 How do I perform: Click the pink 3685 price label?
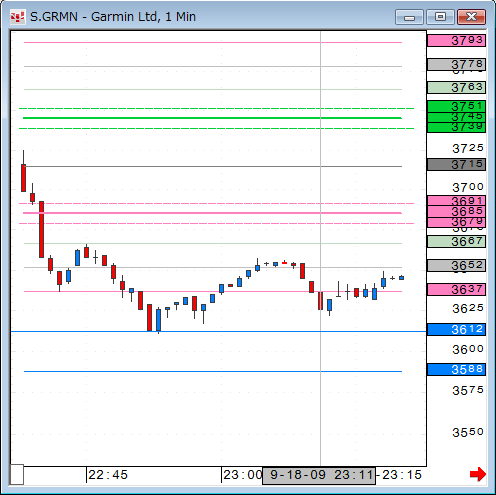coord(456,211)
